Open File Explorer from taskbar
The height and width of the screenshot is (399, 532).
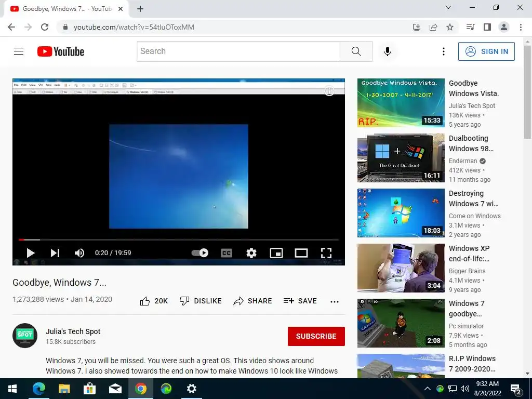click(64, 389)
